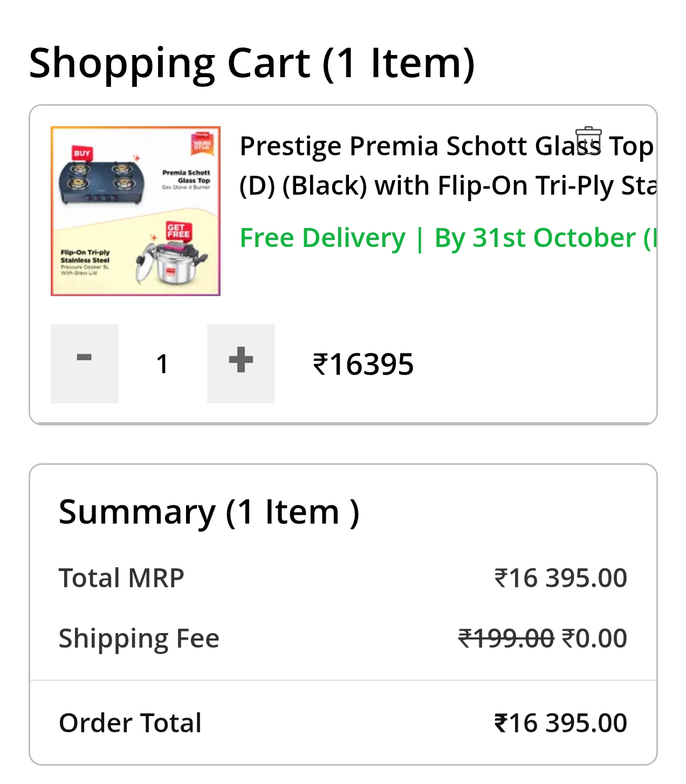
Task: Click the Shopping Cart (1 Item) heading
Action: 251,63
